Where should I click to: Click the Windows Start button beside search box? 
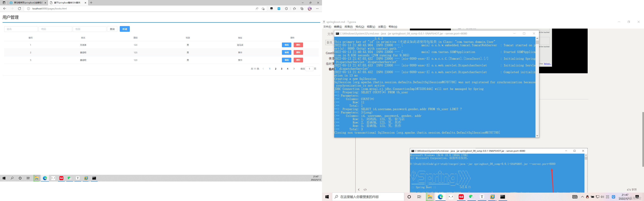pos(327,197)
